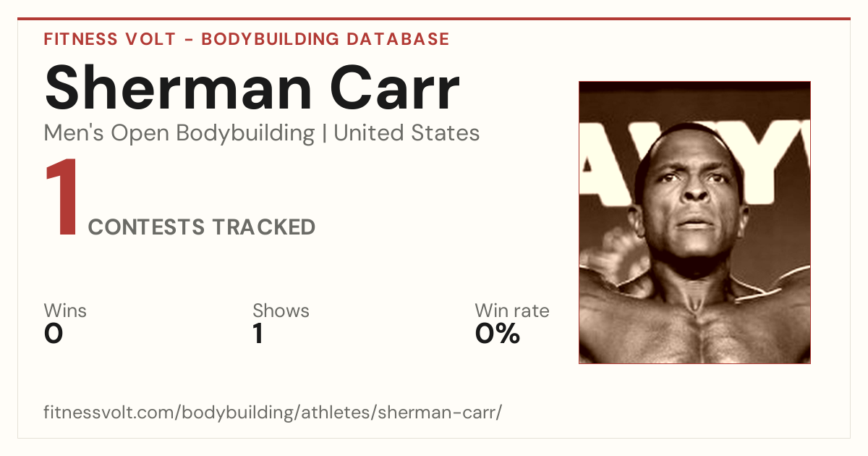Screen dimensions: 868x456
Task: Click the word Carr in the title
Action: pyautogui.click(x=396, y=89)
